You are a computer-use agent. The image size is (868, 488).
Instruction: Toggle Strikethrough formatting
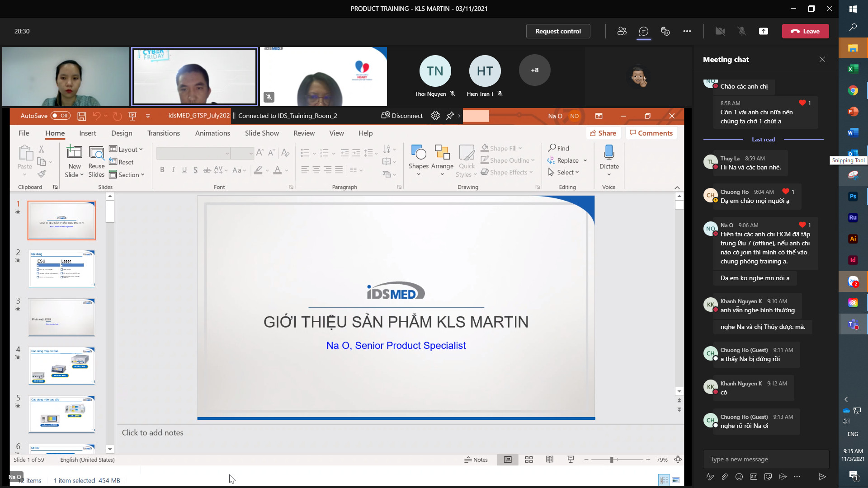[207, 170]
